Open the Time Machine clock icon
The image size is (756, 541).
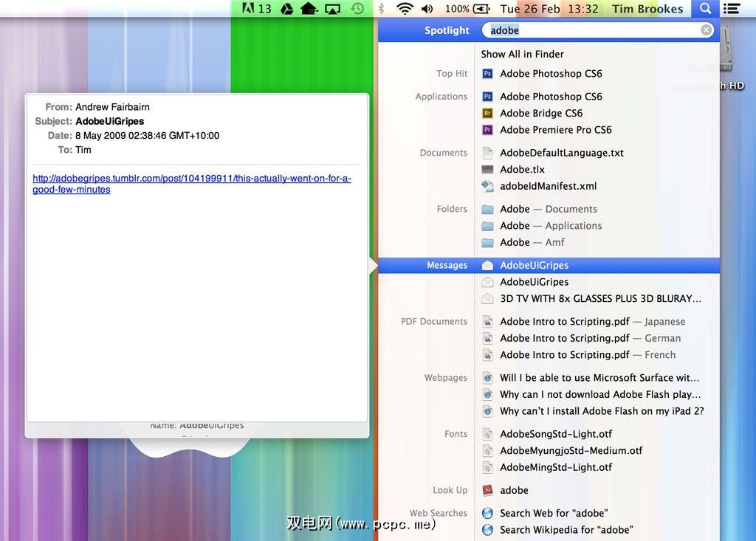pyautogui.click(x=357, y=9)
